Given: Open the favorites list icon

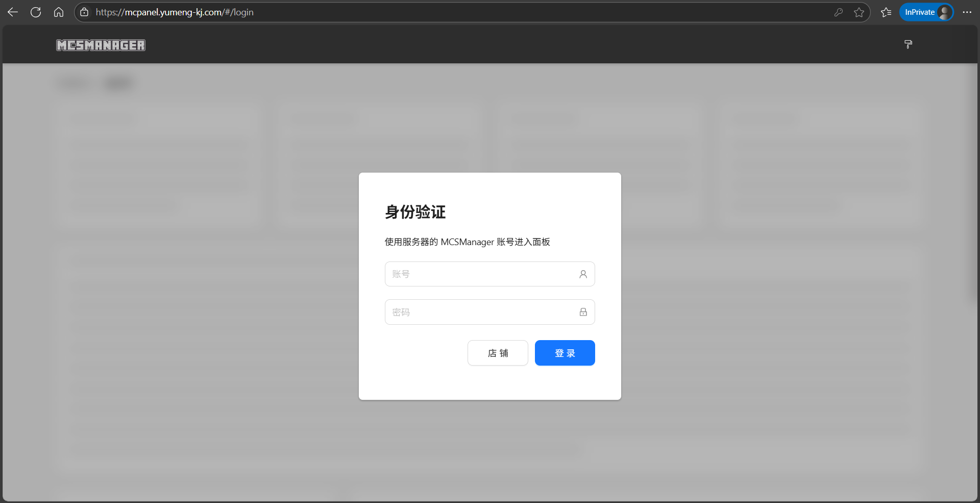Looking at the screenshot, I should tap(886, 12).
